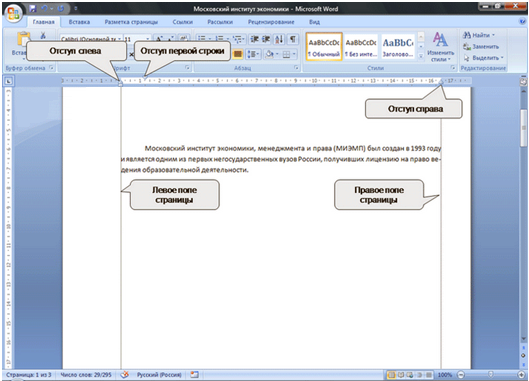Open Стили group dialog launcher
The width and height of the screenshot is (529, 381).
coord(453,68)
